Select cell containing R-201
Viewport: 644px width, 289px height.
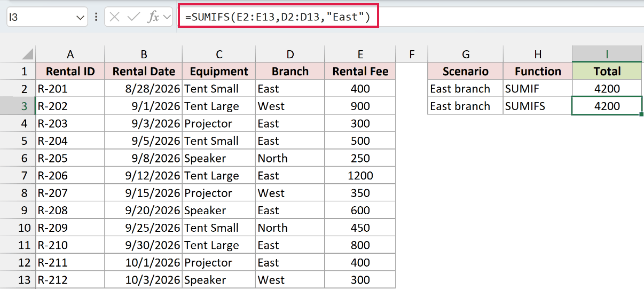pyautogui.click(x=70, y=89)
